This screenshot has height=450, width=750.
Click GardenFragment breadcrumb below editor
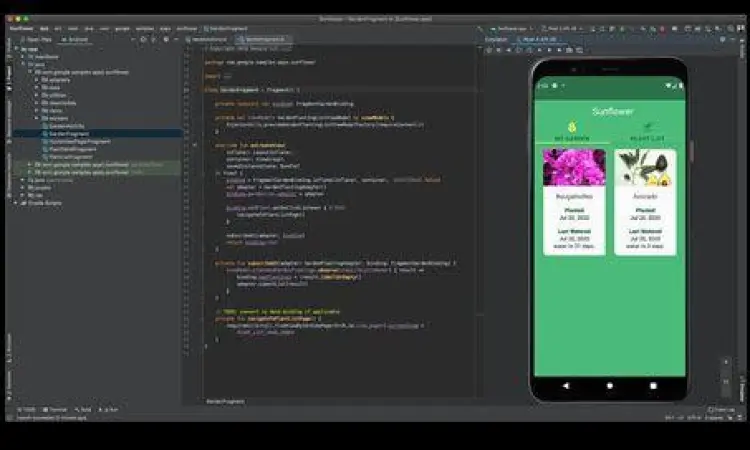225,401
